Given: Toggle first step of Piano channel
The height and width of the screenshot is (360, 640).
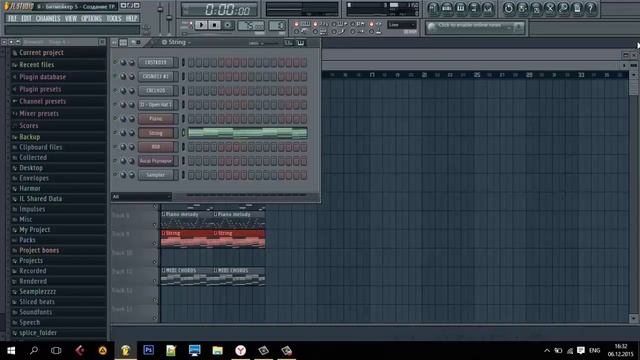Looking at the screenshot, I should 191,119.
